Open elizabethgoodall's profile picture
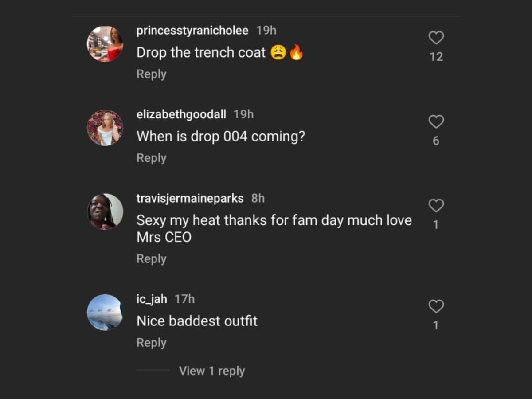 click(x=105, y=128)
